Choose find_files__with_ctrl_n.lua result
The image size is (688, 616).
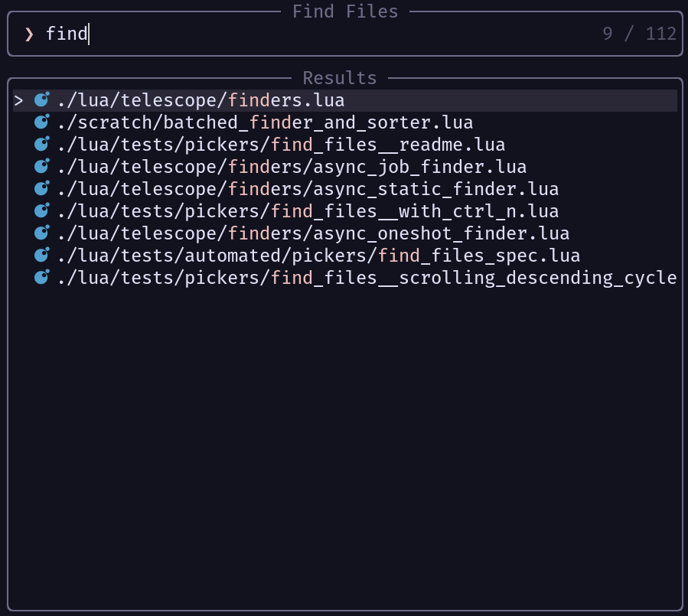345,211
